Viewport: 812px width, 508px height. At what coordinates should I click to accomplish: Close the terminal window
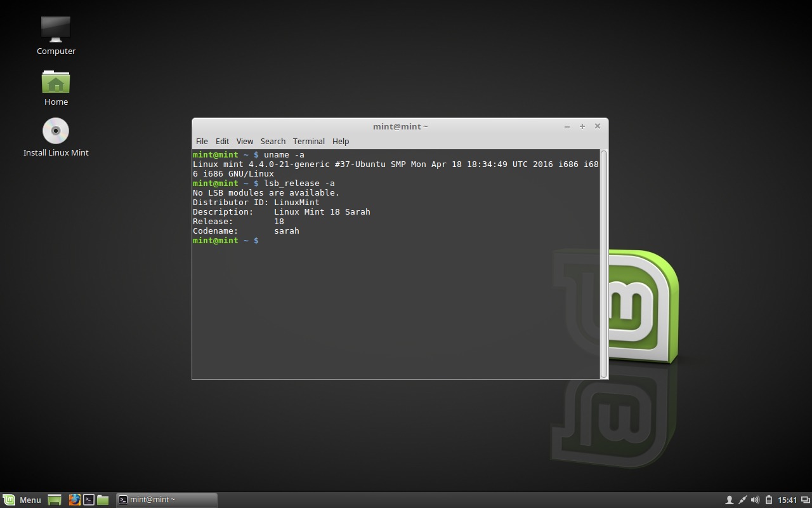point(598,126)
